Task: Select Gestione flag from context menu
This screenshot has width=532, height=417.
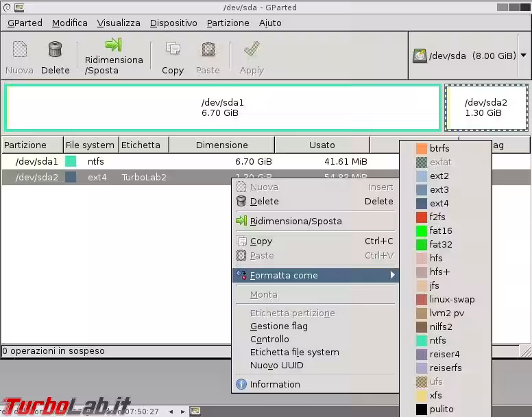Action: pyautogui.click(x=278, y=326)
